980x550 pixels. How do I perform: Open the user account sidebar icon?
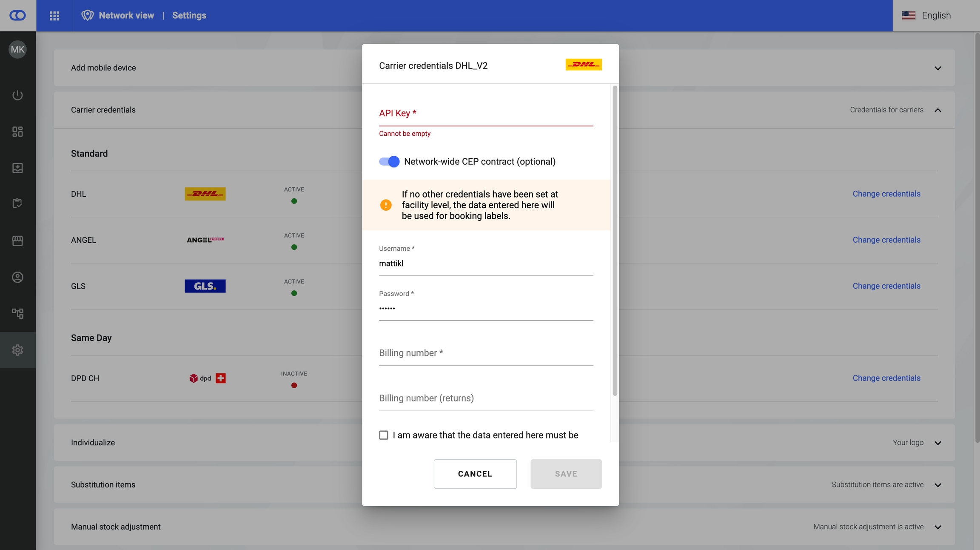coord(17,277)
